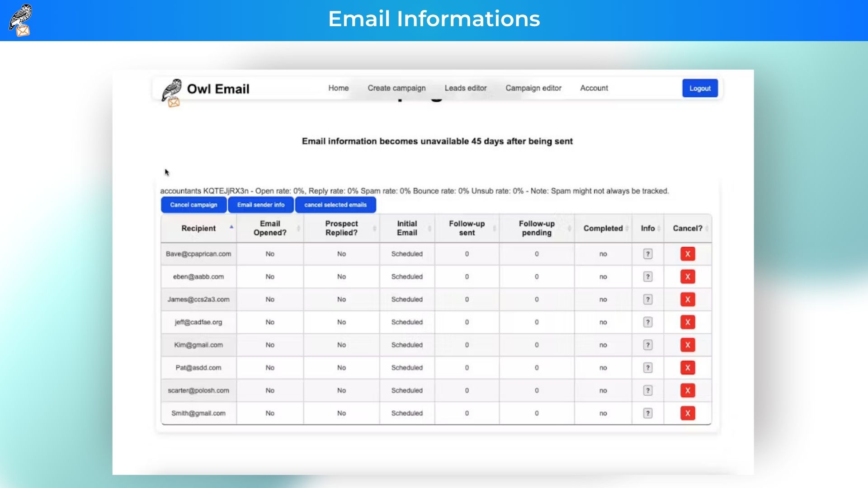868x488 pixels.
Task: Go to Leads editor page
Action: click(465, 88)
